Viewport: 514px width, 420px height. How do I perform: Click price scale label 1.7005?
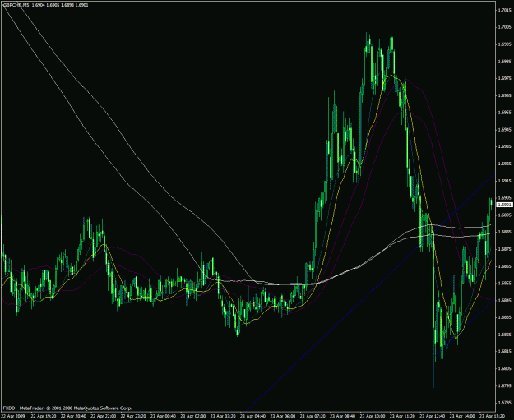[504, 27]
